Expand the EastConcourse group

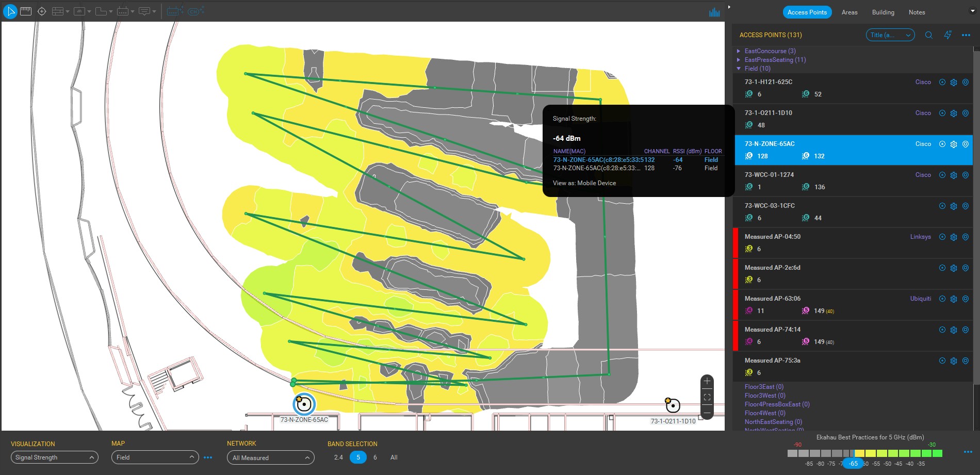739,51
